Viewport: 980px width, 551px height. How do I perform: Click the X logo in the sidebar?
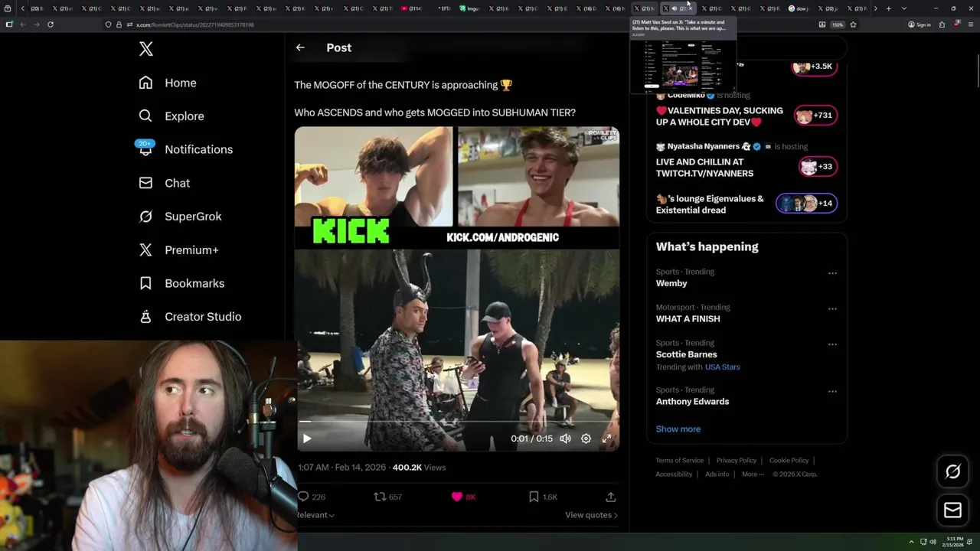click(x=146, y=49)
